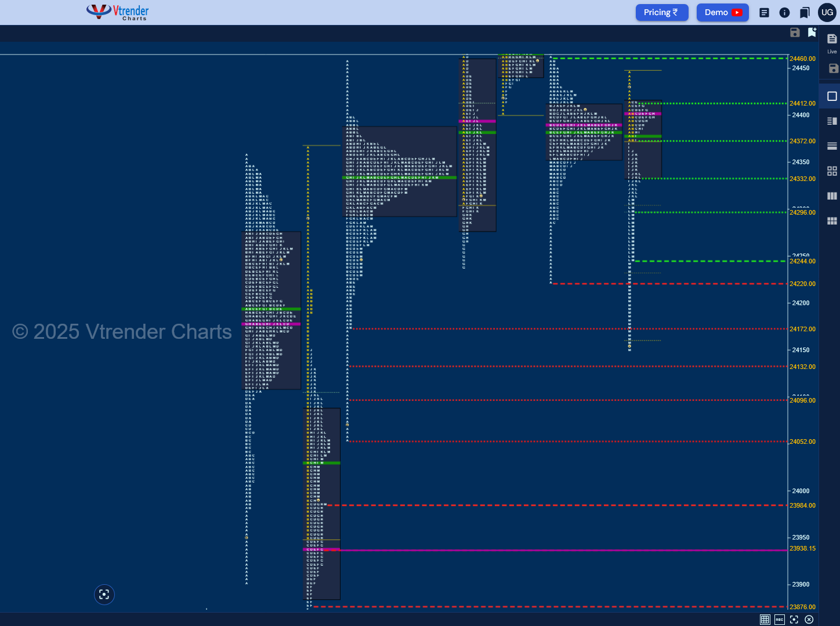840x626 pixels.
Task: Add a bookmark to this chart
Action: (812, 32)
